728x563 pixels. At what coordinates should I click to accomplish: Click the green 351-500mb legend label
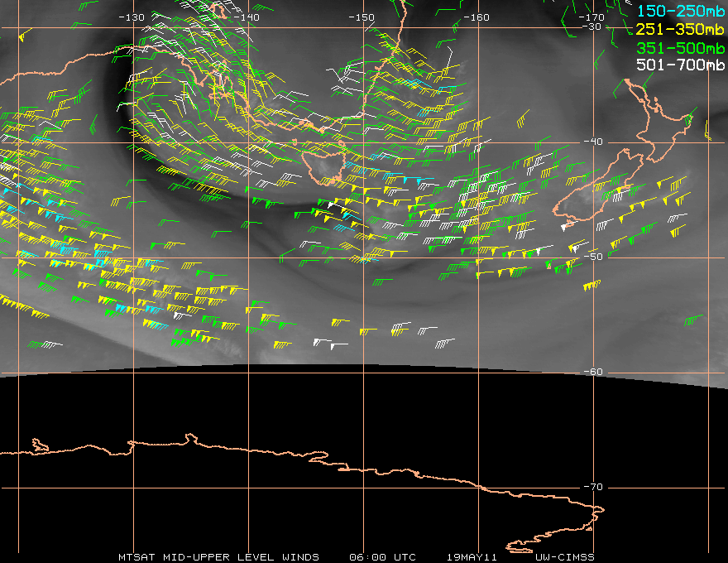(x=682, y=48)
